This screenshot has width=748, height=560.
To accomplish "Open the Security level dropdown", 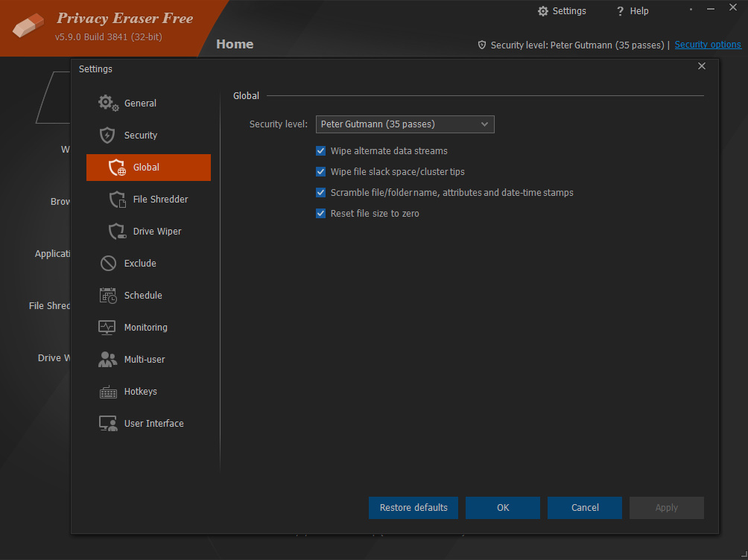I will click(x=405, y=124).
